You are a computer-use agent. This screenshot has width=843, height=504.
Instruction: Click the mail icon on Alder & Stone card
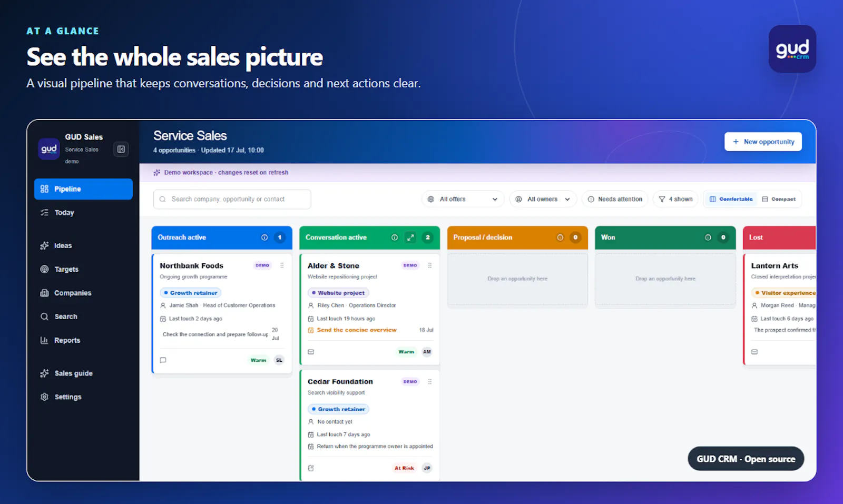tap(311, 352)
